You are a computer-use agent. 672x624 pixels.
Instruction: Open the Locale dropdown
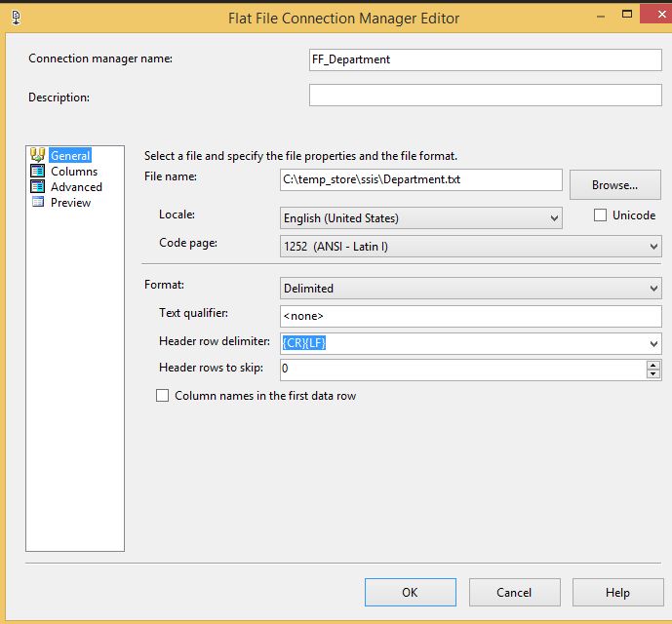tap(554, 218)
